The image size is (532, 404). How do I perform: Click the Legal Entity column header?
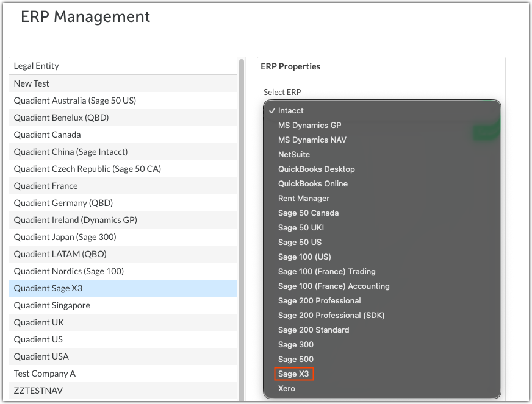click(123, 66)
